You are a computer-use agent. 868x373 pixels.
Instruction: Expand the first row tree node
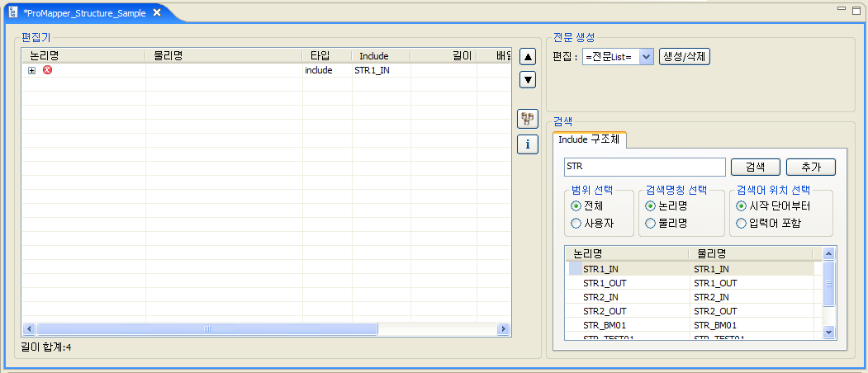point(31,71)
